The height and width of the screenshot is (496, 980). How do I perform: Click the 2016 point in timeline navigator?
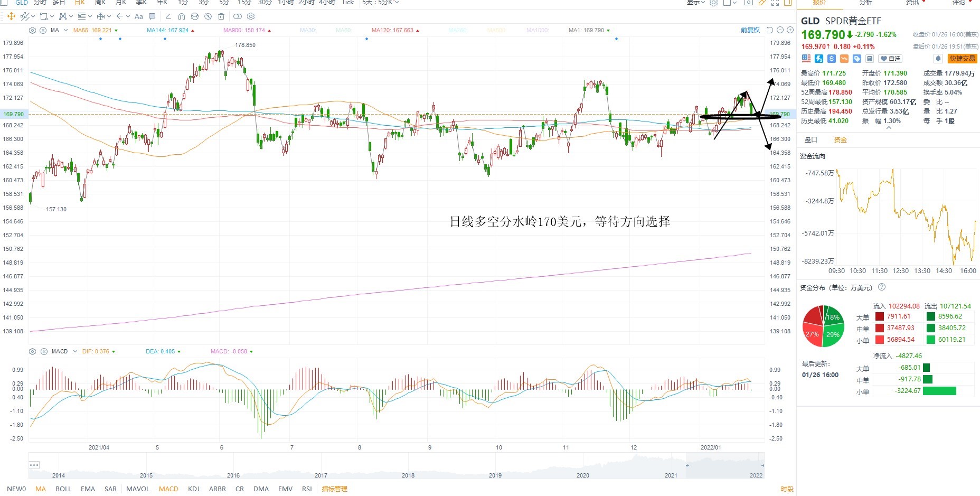[233, 475]
